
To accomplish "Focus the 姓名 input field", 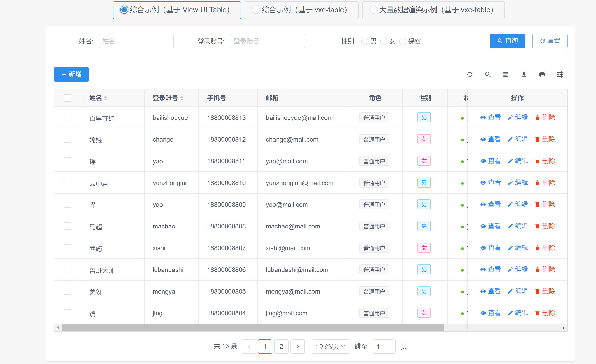I will [136, 41].
